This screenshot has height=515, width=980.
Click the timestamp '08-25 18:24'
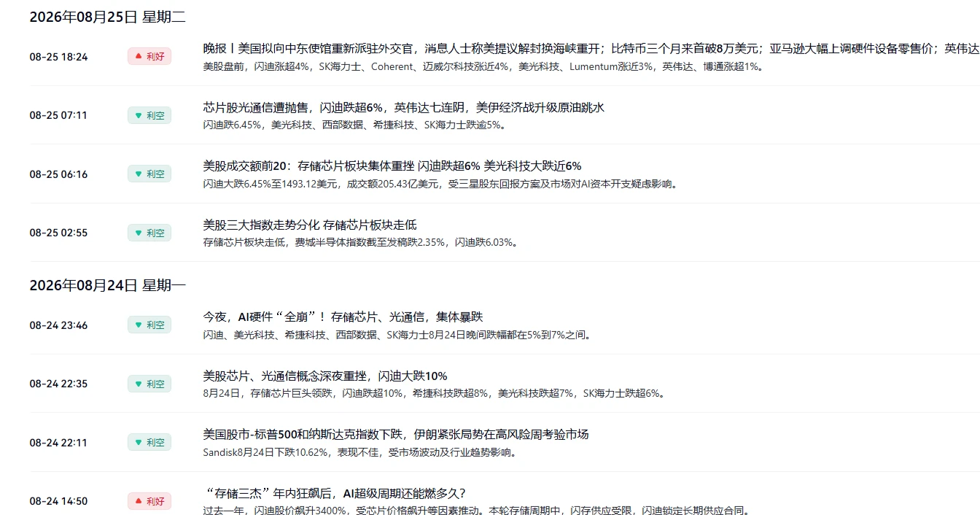[58, 56]
